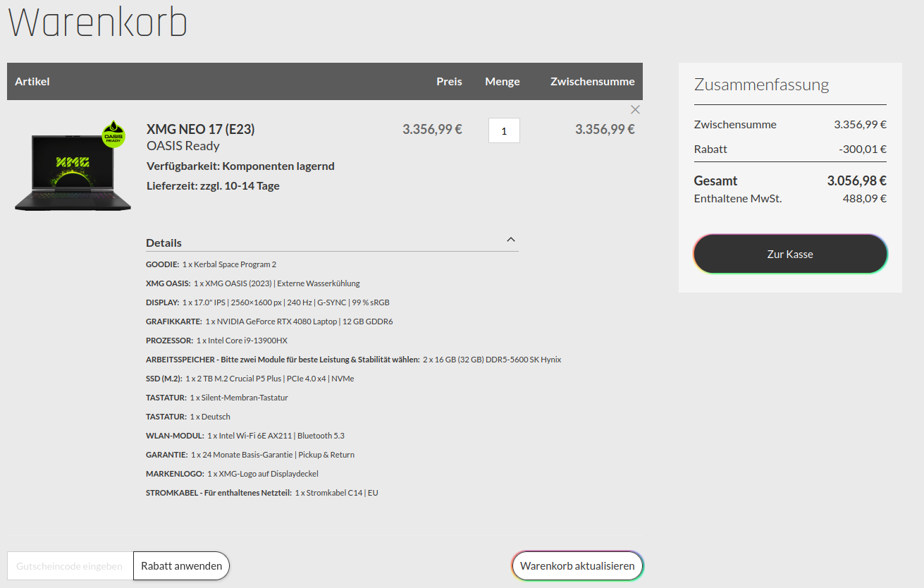The width and height of the screenshot is (924, 588).
Task: Click the Zwischensumme column header
Action: (x=593, y=81)
